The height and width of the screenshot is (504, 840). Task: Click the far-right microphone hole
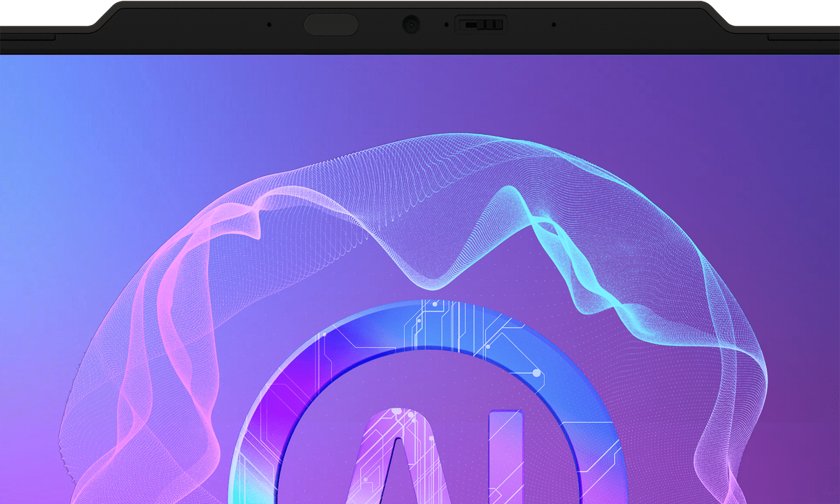tap(554, 25)
